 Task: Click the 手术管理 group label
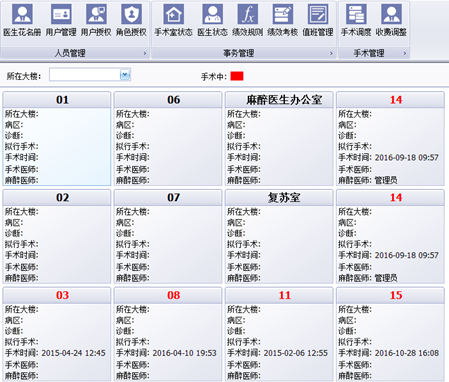point(369,53)
